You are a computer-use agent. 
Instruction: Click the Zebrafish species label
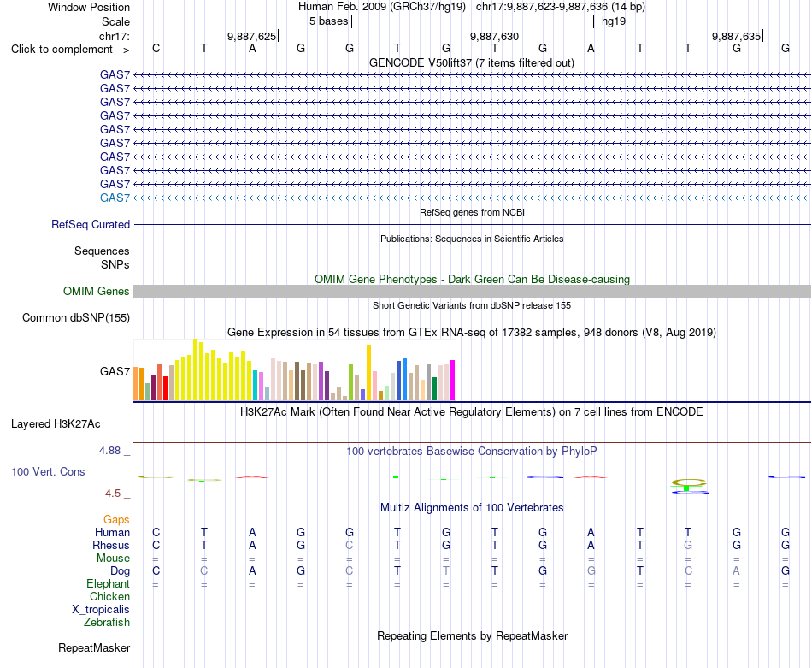click(107, 623)
